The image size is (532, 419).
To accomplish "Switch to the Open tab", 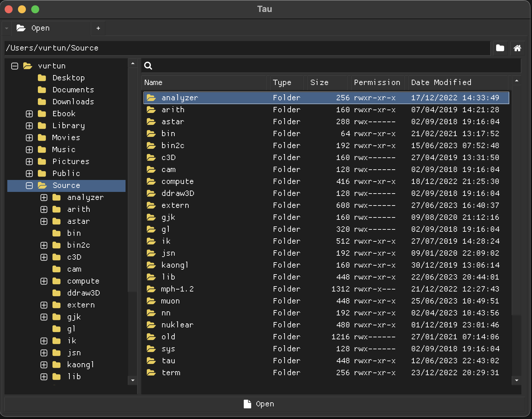I will point(41,28).
